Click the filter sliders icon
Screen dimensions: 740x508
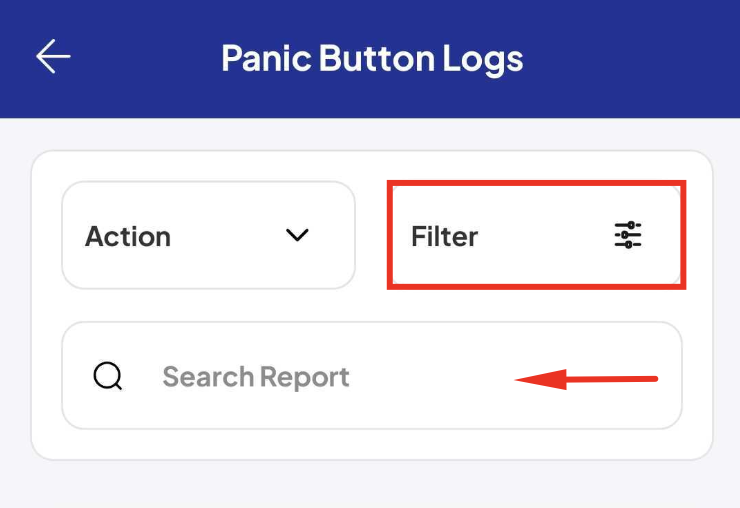628,235
